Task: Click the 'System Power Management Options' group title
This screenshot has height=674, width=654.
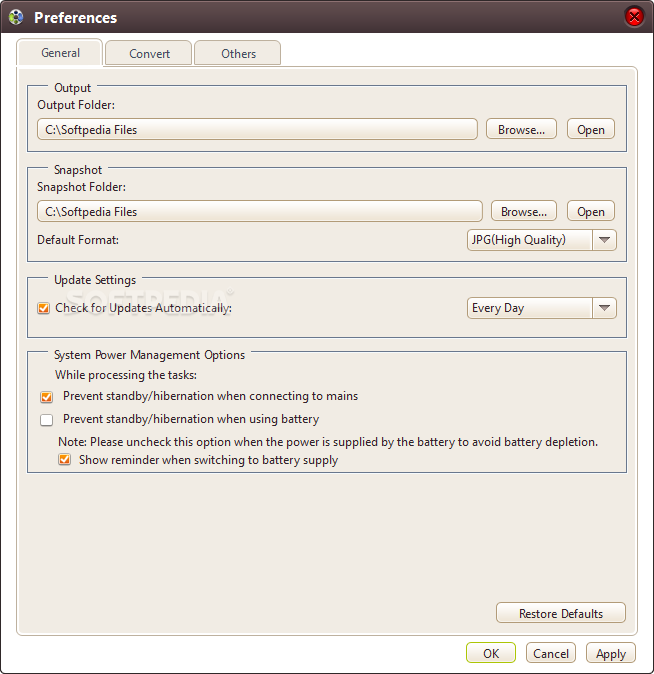Action: pyautogui.click(x=149, y=355)
